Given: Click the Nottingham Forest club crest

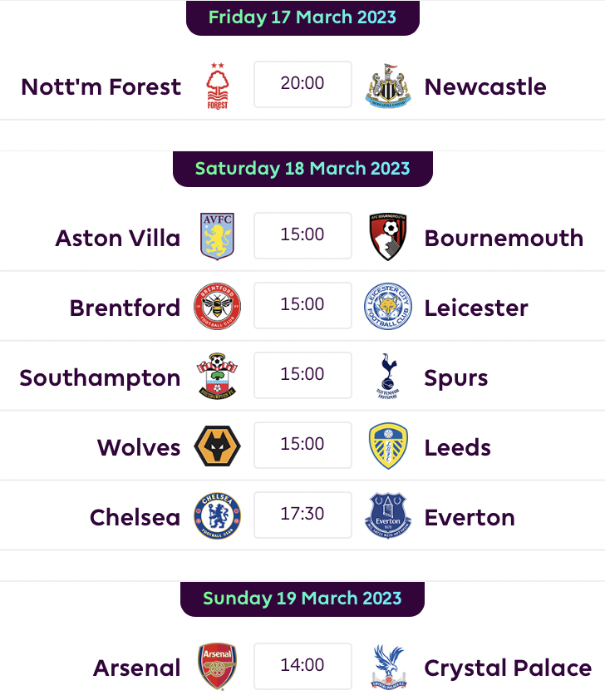Looking at the screenshot, I should (217, 86).
